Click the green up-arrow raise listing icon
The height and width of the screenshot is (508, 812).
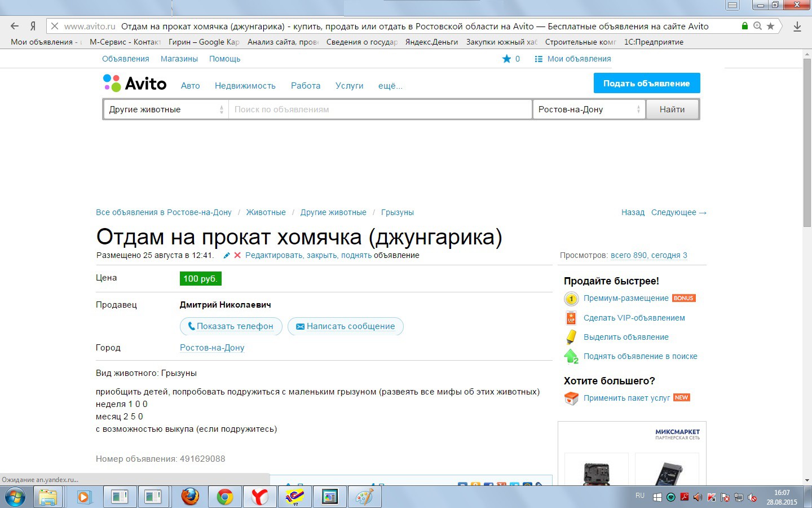click(571, 356)
